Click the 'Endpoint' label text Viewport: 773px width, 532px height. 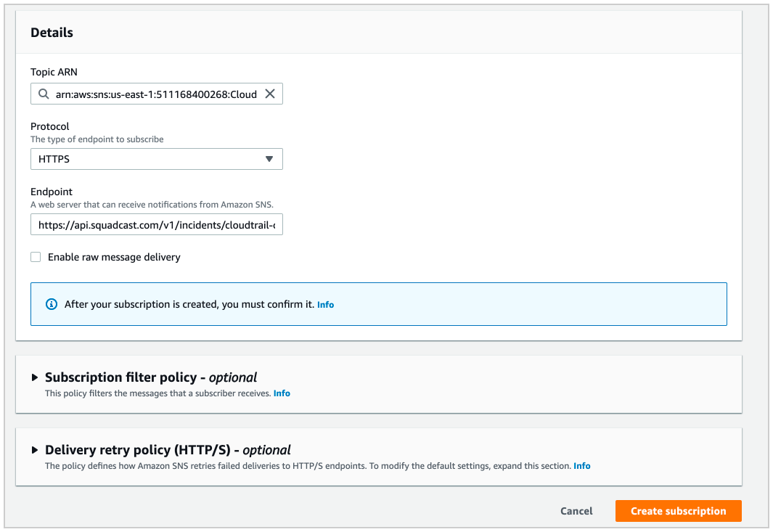click(52, 192)
